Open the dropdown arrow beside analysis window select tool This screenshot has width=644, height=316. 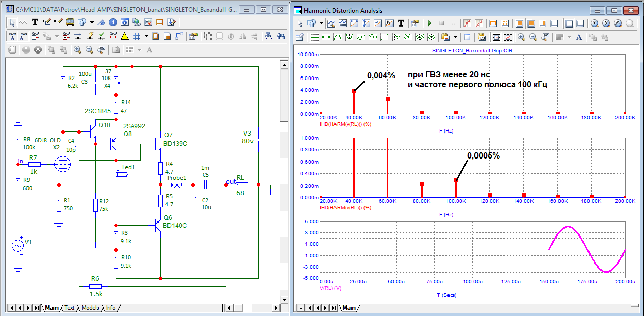[321, 23]
